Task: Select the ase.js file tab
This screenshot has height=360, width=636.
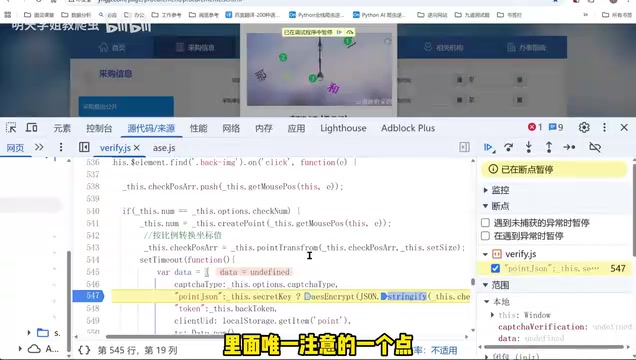Action: (164, 148)
